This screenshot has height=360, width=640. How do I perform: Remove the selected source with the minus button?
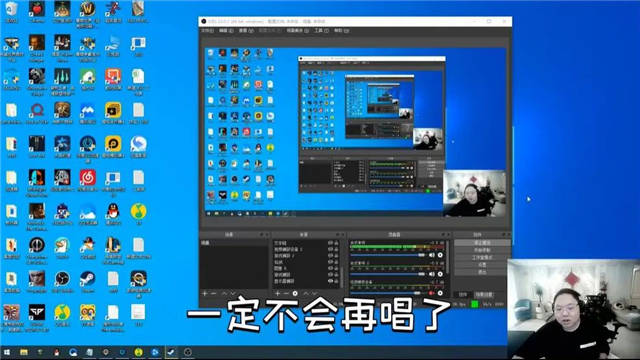pyautogui.click(x=286, y=293)
